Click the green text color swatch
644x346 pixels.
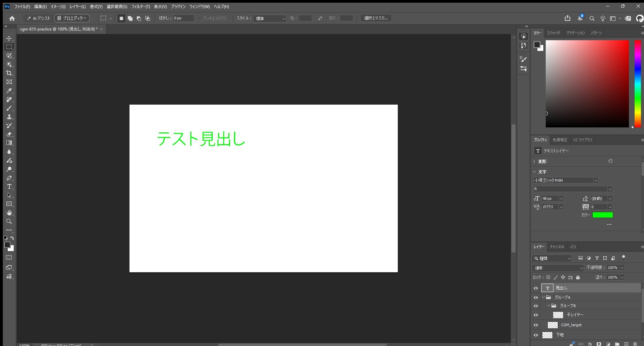click(x=602, y=215)
